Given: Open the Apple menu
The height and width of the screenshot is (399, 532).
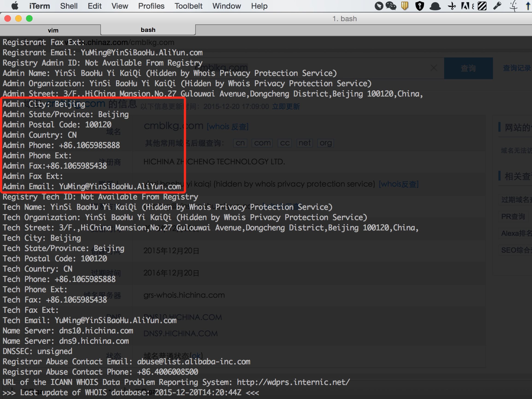Looking at the screenshot, I should coord(15,6).
